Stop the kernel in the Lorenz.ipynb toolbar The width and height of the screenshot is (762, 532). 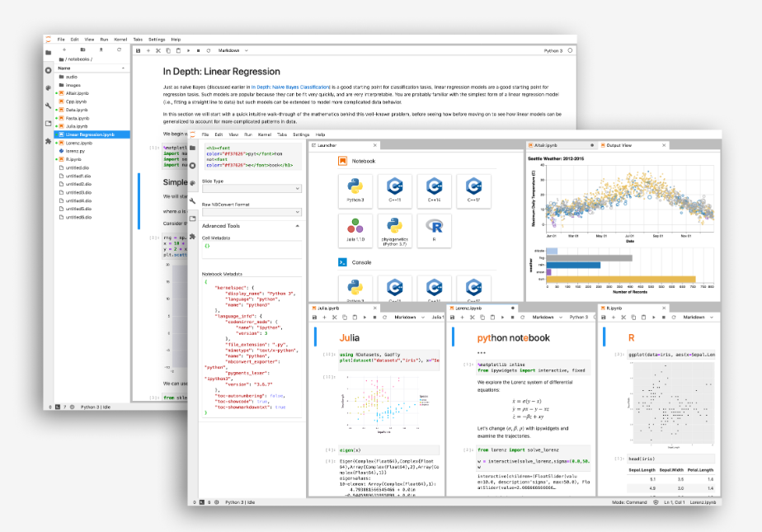click(x=512, y=318)
